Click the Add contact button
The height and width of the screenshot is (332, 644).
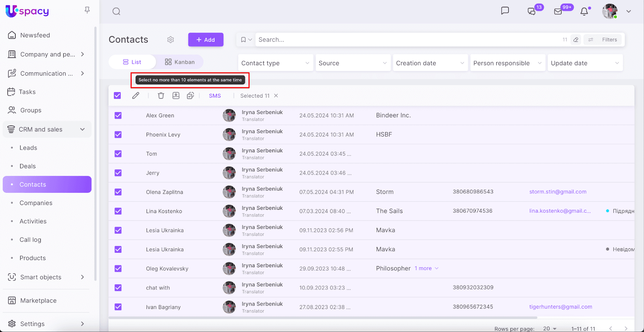coord(206,40)
